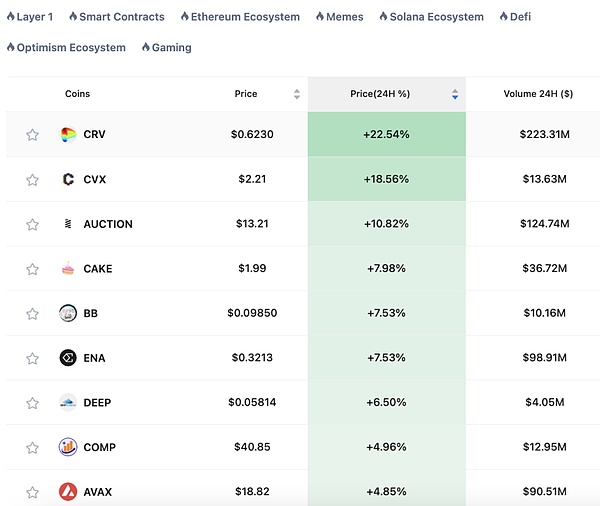Click the DEEP coin logo icon
The width and height of the screenshot is (600, 506).
click(68, 402)
